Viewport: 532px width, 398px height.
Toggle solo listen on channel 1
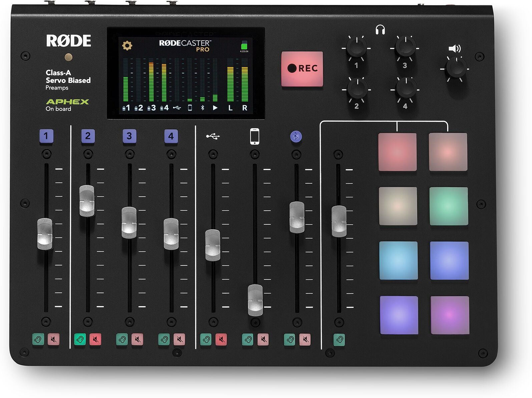pos(38,340)
